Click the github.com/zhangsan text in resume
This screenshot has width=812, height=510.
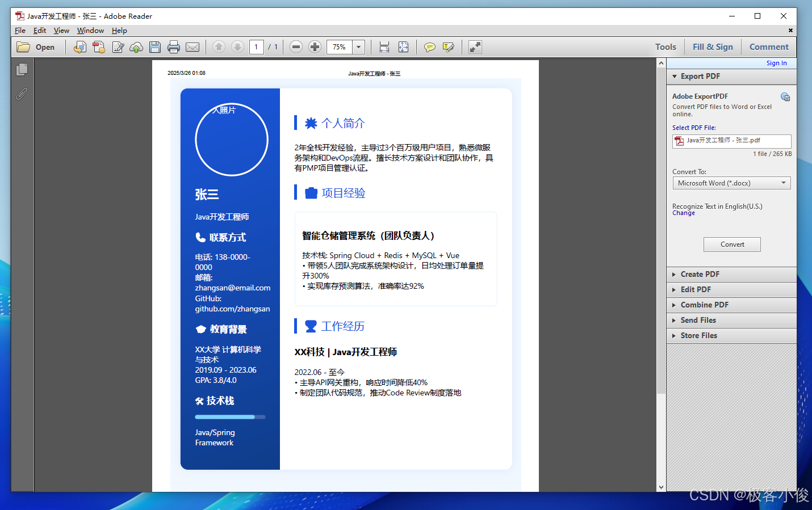pyautogui.click(x=233, y=309)
